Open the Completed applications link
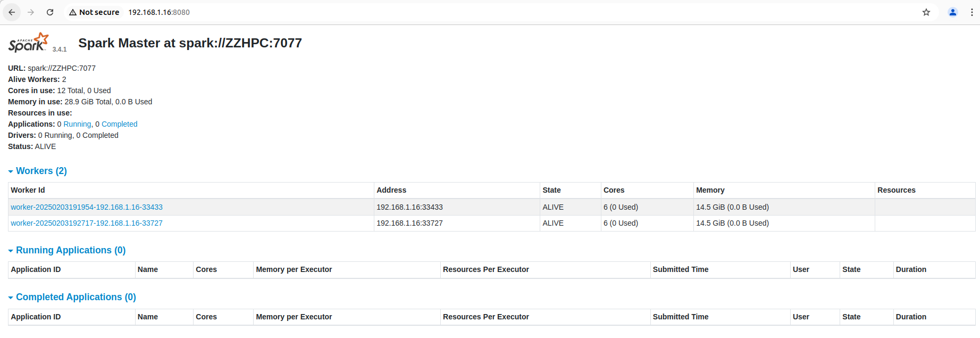The image size is (980, 338). (x=119, y=124)
